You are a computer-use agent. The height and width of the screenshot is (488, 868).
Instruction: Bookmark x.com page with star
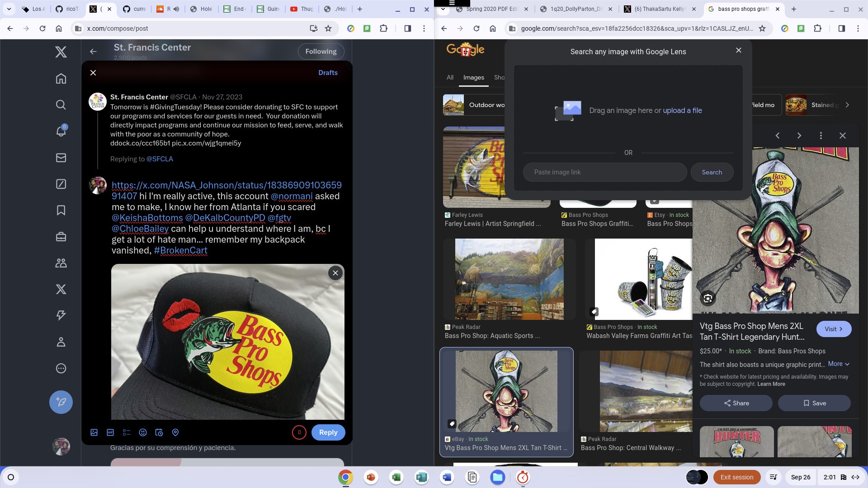coord(328,28)
